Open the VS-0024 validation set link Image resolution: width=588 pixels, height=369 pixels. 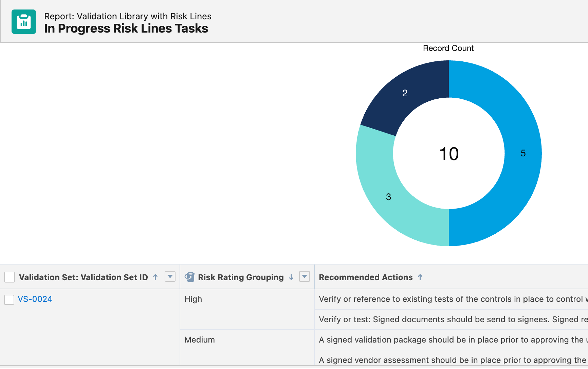(x=35, y=299)
